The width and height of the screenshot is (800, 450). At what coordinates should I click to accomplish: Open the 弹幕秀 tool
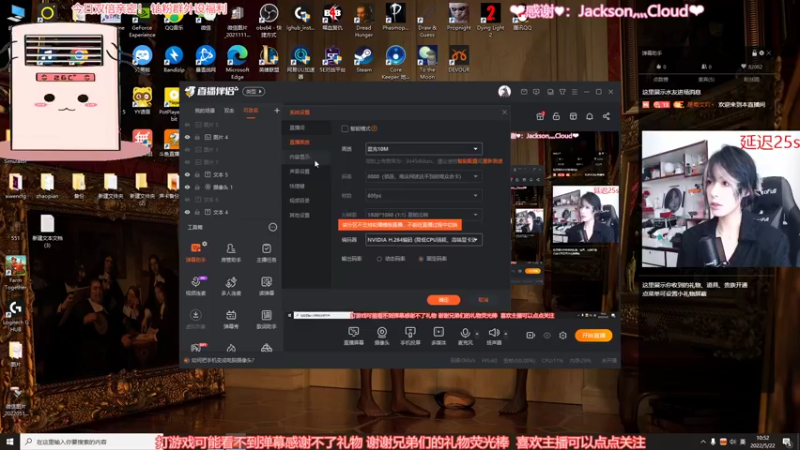231,319
